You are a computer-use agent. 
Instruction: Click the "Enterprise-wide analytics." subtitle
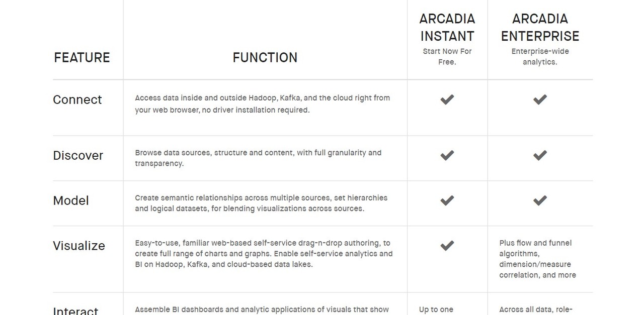click(x=540, y=57)
